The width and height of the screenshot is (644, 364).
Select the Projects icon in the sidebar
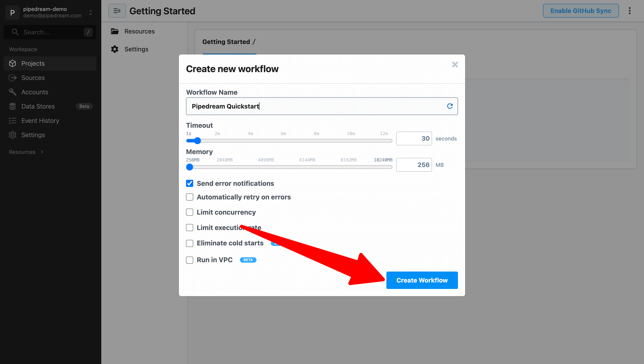[13, 63]
